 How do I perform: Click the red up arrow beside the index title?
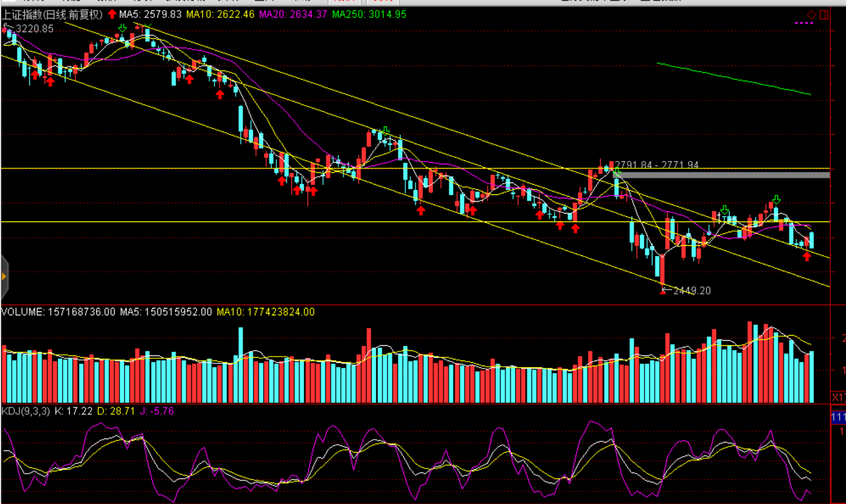(112, 14)
